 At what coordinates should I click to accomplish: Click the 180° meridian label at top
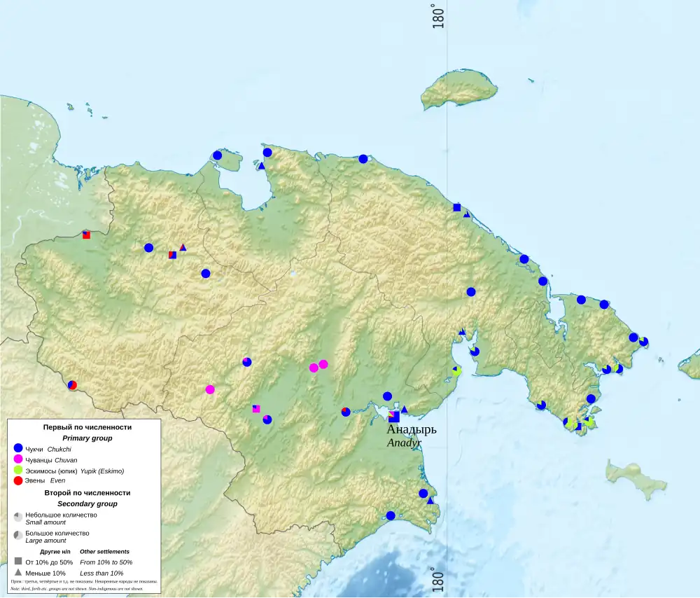439,16
